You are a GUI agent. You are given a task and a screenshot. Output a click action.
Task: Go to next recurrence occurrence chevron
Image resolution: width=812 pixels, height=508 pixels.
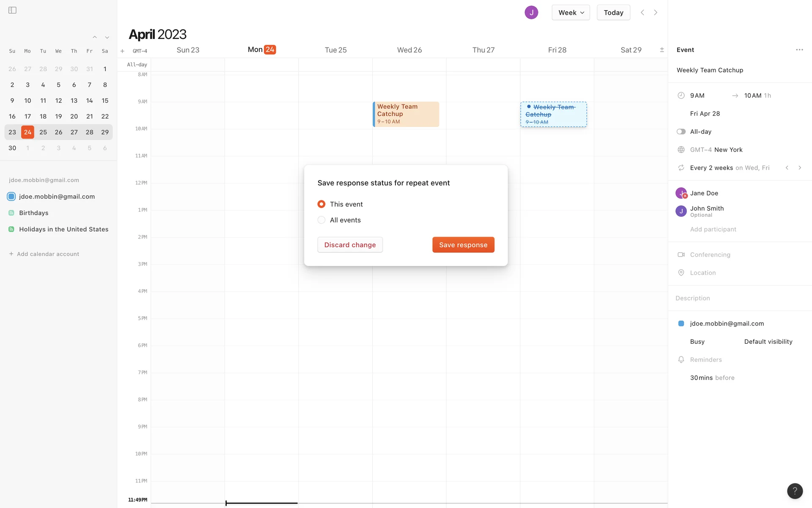pyautogui.click(x=800, y=168)
